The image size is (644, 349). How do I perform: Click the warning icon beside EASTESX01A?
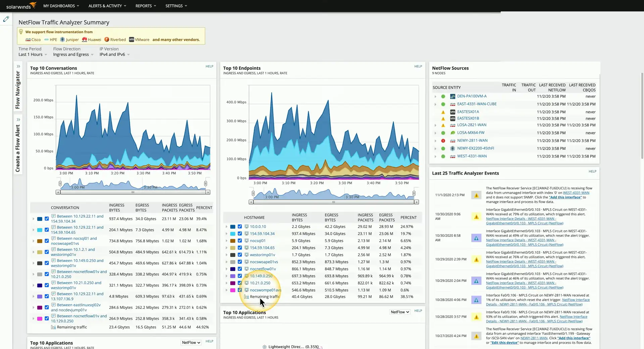[443, 112]
